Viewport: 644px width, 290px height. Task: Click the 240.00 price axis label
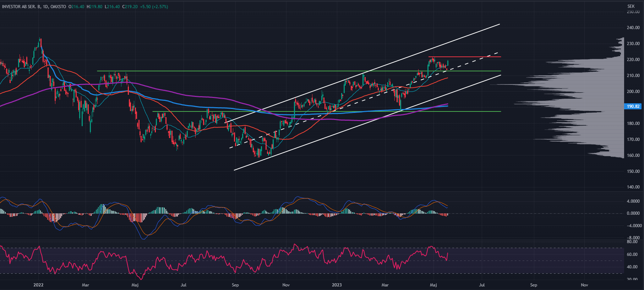point(633,28)
